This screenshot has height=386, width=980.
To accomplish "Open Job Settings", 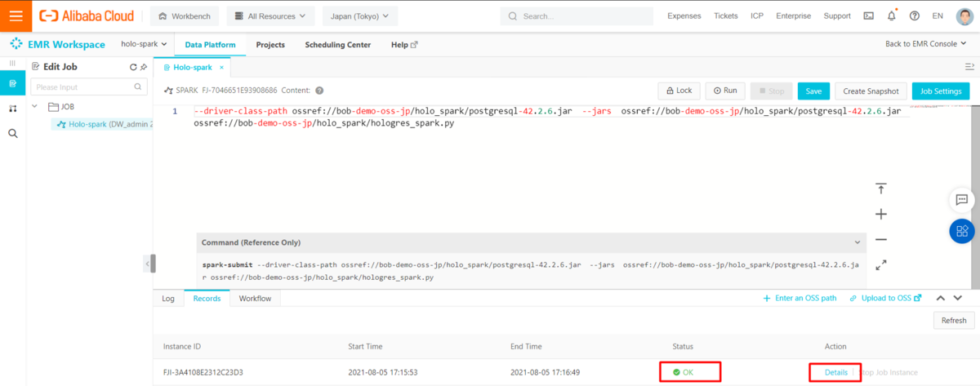I will tap(940, 91).
